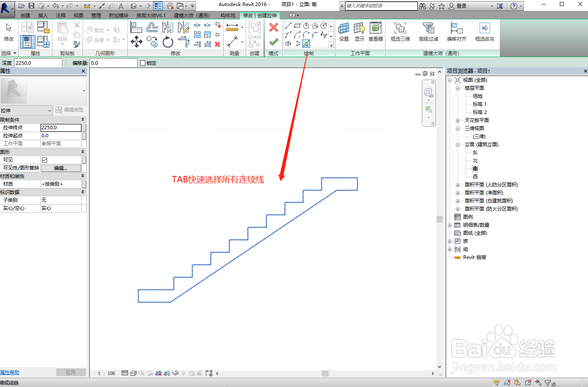Image resolution: width=588 pixels, height=387 pixels.
Task: Click the horizontal scrollbar thumb of the view
Action: coord(325,373)
